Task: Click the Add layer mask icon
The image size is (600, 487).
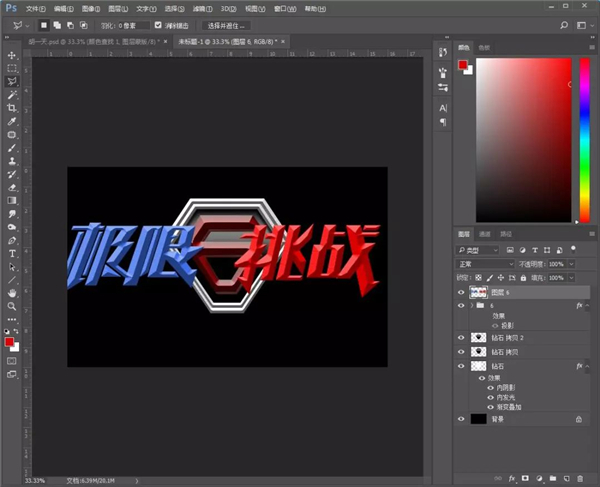Action: pyautogui.click(x=525, y=478)
